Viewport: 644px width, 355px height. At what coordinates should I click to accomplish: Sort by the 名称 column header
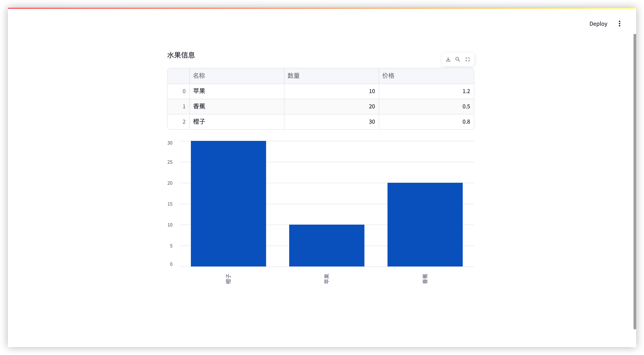(236, 76)
